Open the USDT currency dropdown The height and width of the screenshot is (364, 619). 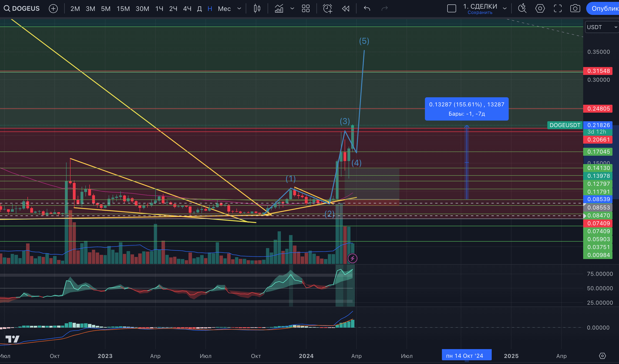601,27
